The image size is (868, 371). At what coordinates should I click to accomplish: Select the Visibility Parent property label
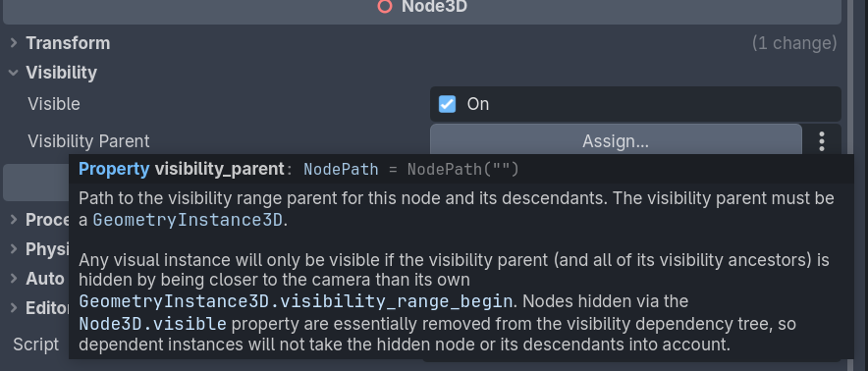tap(88, 141)
